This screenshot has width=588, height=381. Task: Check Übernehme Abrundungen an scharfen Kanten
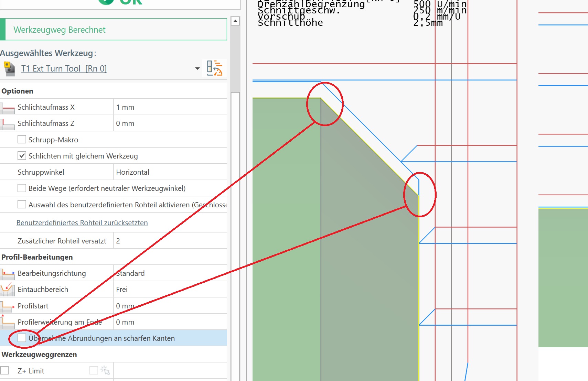pos(22,338)
